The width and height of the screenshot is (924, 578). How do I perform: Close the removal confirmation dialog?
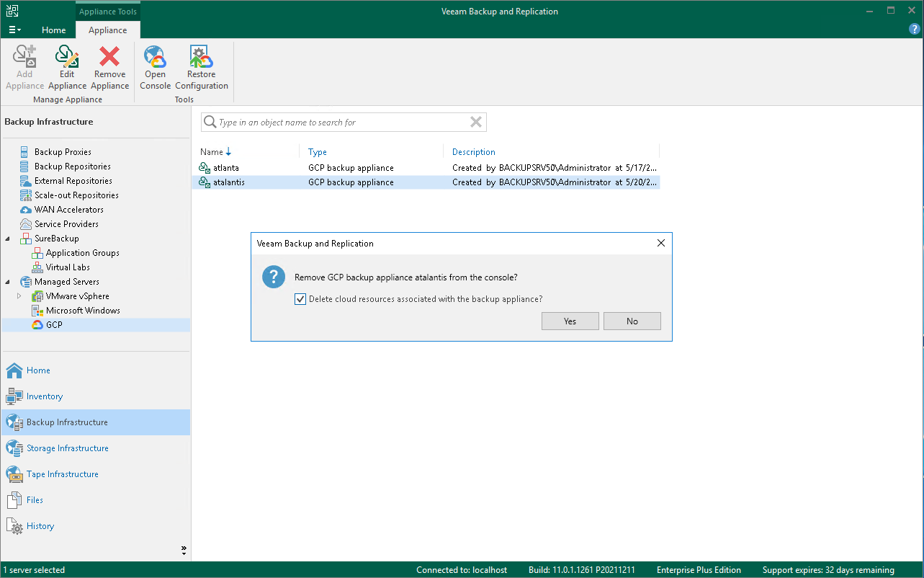661,244
